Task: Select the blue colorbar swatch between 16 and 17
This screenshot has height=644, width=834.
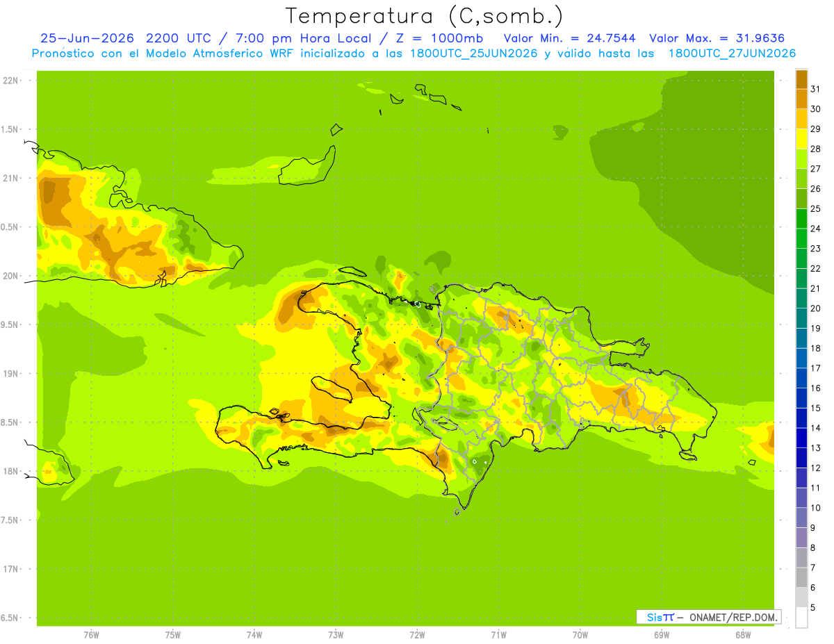Action: point(801,378)
